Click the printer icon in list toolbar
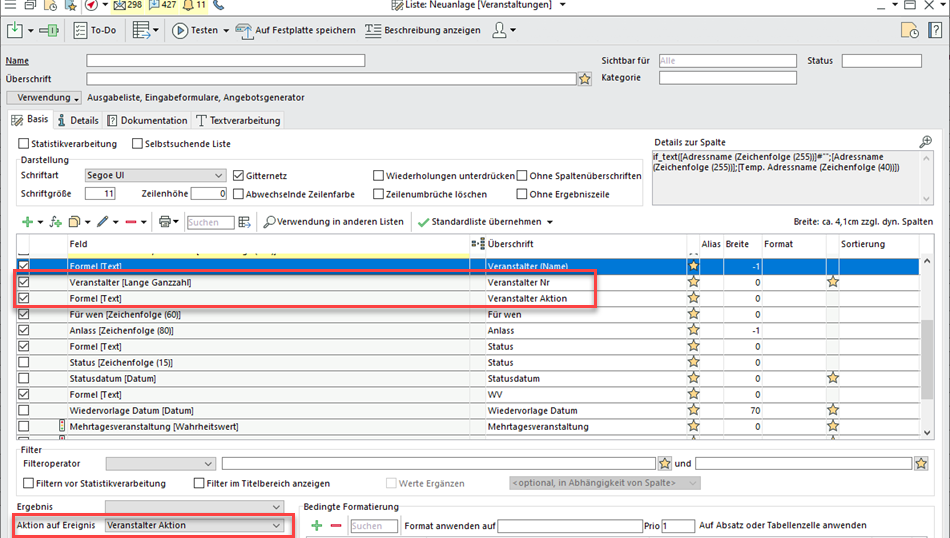The image size is (950, 538). tap(164, 222)
